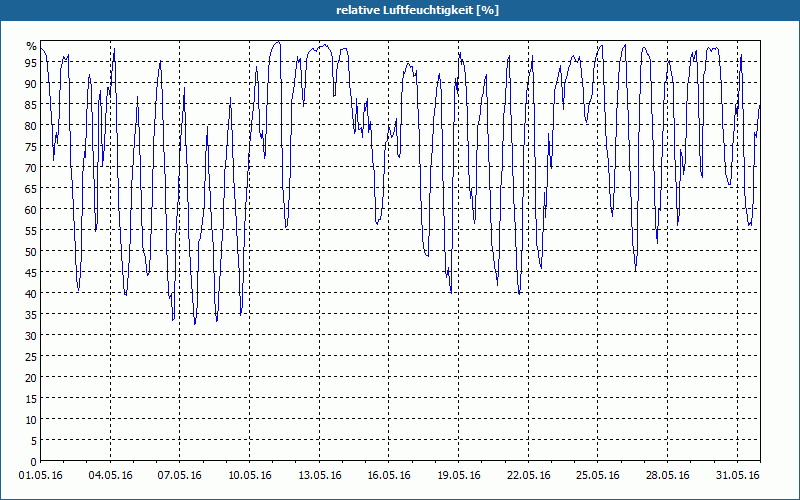Image resolution: width=800 pixels, height=500 pixels.
Task: Click the x-axis date label 19.05.16
Action: click(459, 475)
